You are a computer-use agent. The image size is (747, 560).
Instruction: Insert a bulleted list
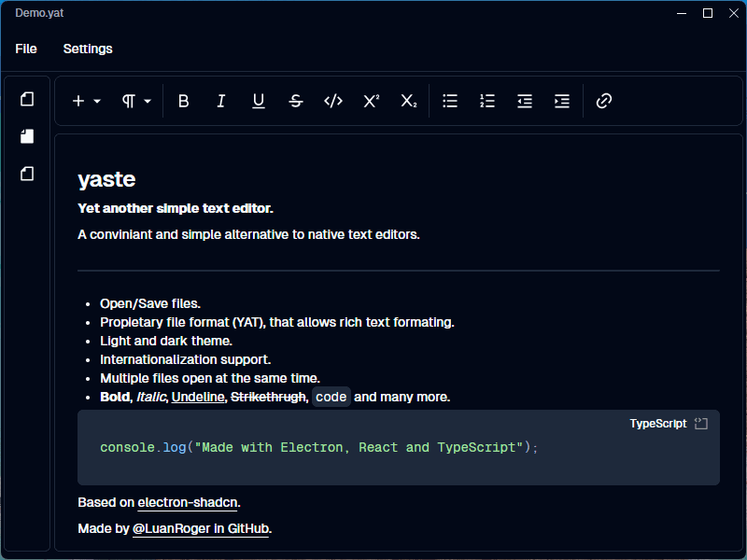[450, 101]
